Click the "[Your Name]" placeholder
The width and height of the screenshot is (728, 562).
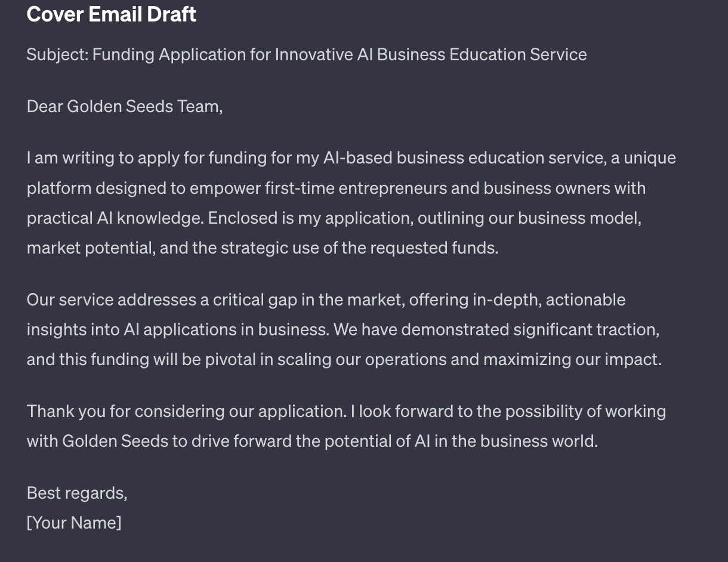(x=74, y=523)
